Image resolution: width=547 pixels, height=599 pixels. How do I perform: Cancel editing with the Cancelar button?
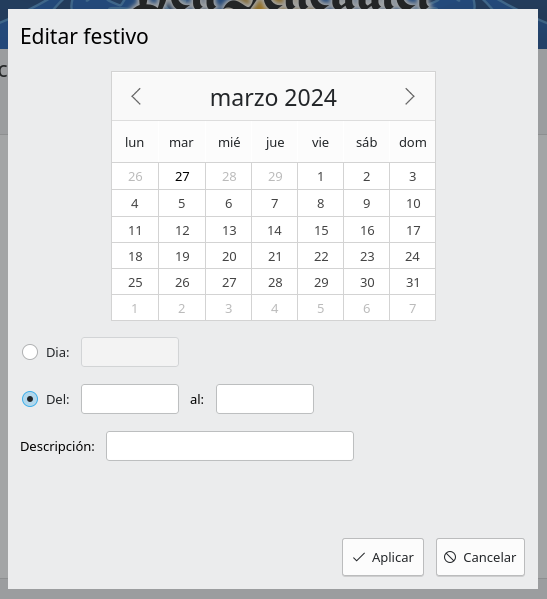(x=481, y=557)
